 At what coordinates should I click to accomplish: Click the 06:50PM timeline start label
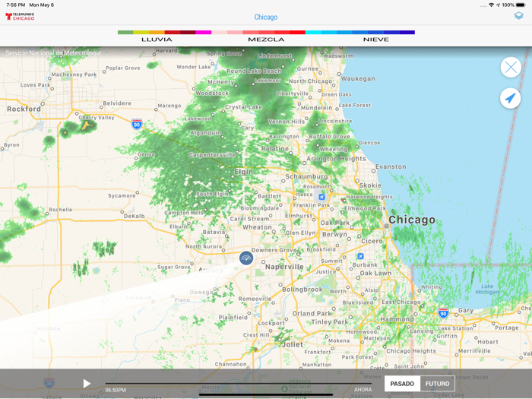(x=116, y=390)
